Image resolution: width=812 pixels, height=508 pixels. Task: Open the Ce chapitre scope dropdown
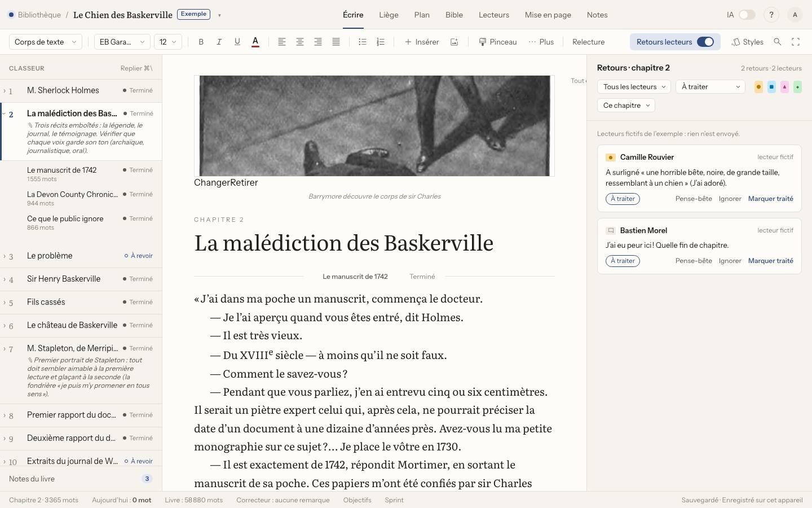[626, 106]
